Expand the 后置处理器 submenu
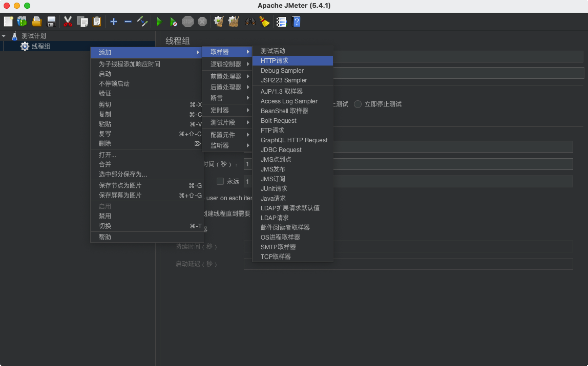 pyautogui.click(x=227, y=87)
